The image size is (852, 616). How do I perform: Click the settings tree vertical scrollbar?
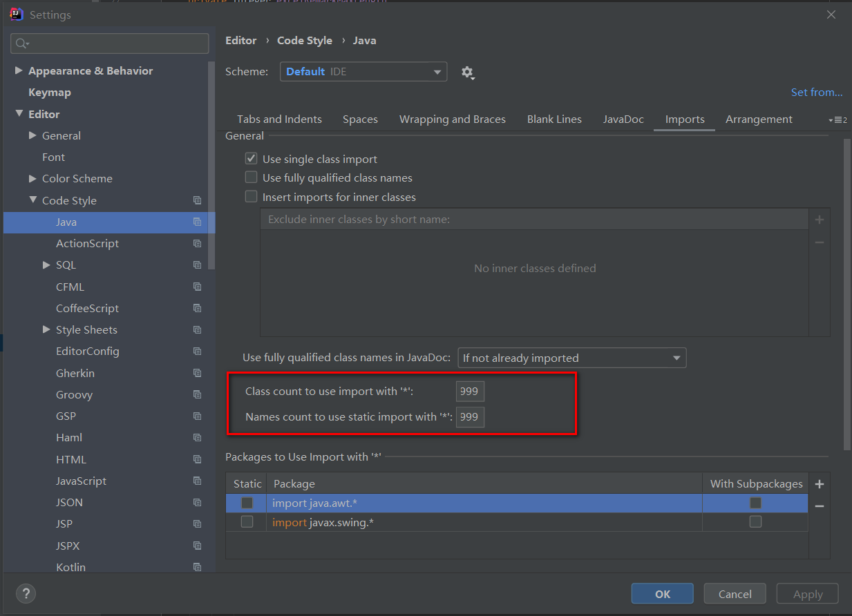212,166
